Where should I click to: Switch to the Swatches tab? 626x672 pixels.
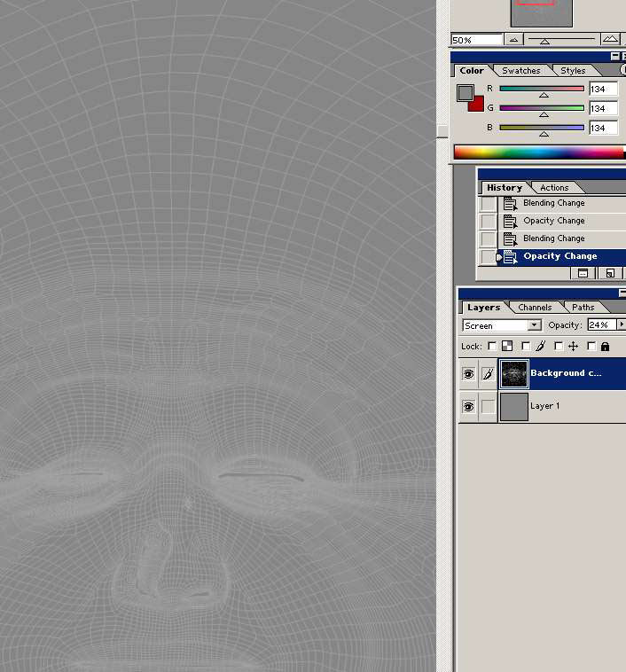click(520, 71)
